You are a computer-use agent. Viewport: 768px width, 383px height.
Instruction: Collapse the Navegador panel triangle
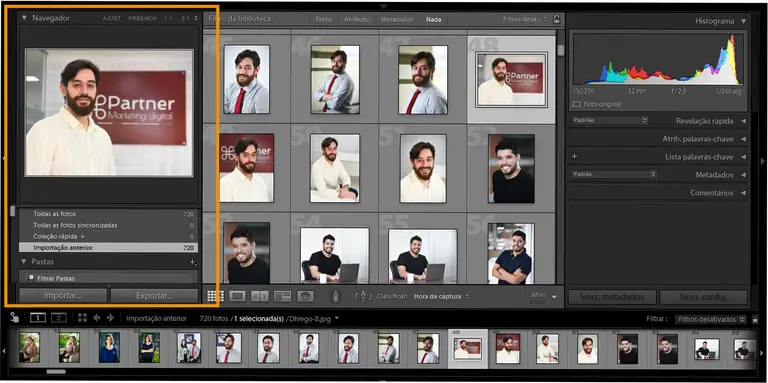24,18
